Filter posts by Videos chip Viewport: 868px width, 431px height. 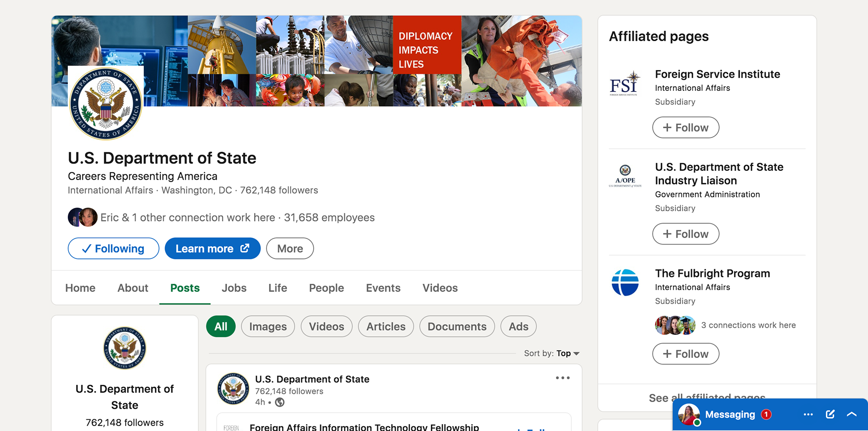326,326
